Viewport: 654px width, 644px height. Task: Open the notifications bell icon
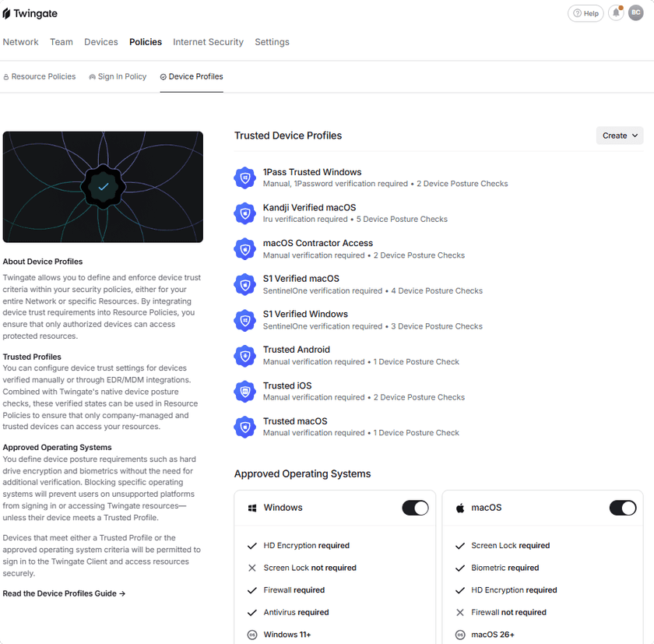click(616, 13)
